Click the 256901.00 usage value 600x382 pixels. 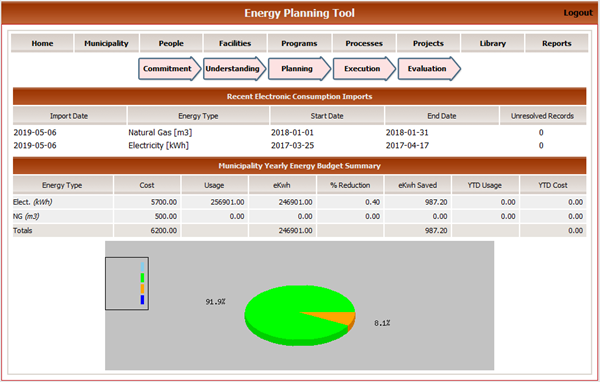(x=227, y=202)
